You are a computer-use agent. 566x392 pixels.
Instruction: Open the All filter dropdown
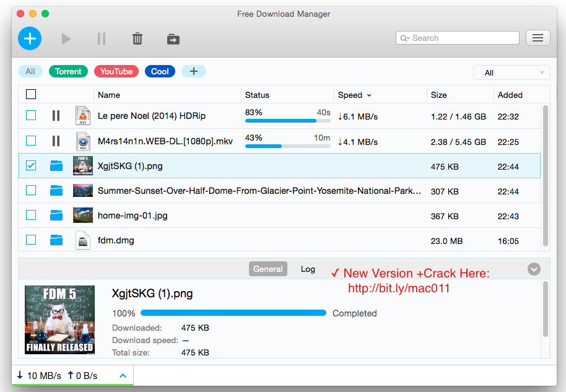(x=511, y=72)
